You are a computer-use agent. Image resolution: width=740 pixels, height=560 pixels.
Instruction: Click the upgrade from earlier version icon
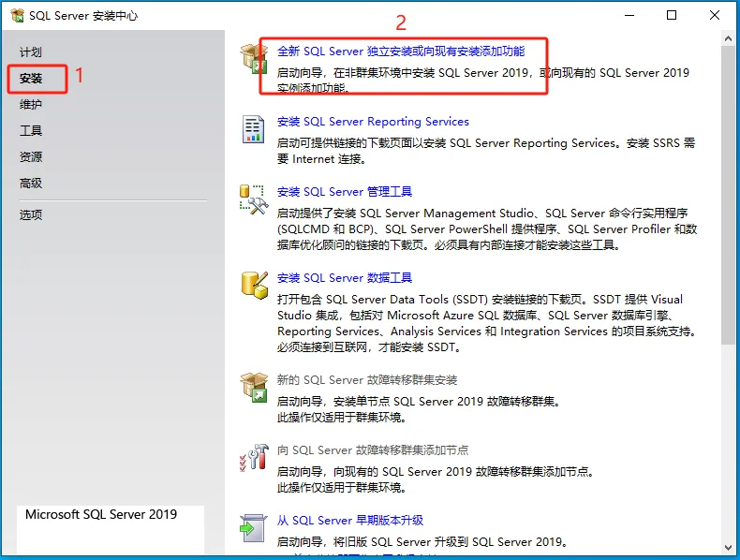click(x=254, y=529)
